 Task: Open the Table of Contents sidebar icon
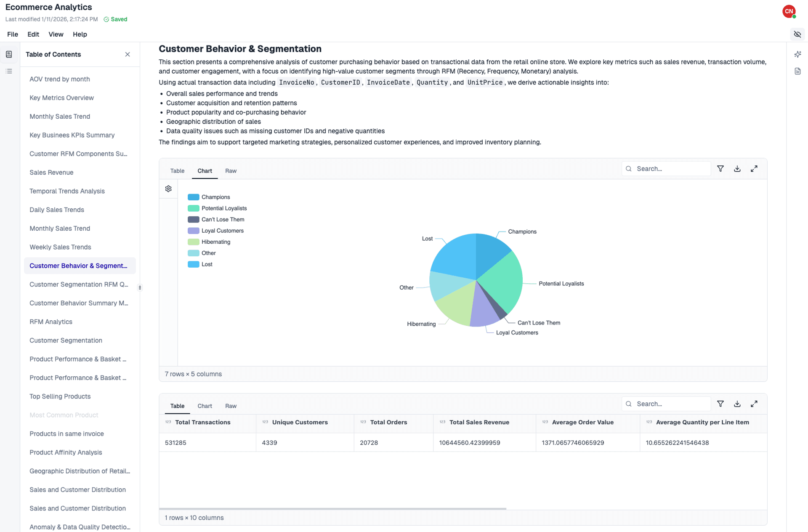9,54
